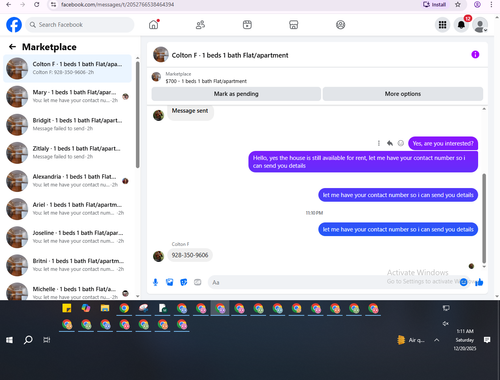This screenshot has height=380, width=500.
Task: Click the browser reload button
Action: pos(37,5)
